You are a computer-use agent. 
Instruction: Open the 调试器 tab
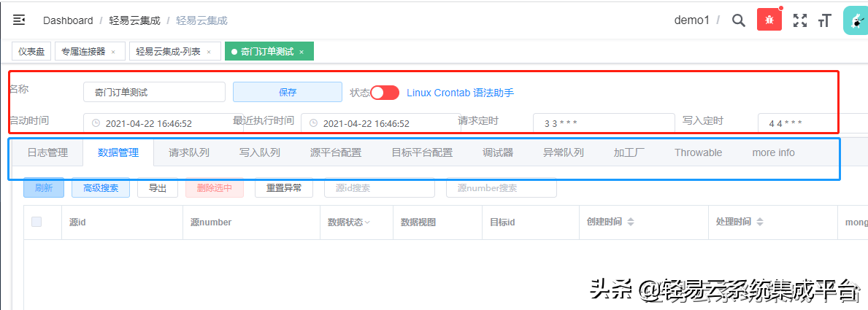click(x=498, y=152)
